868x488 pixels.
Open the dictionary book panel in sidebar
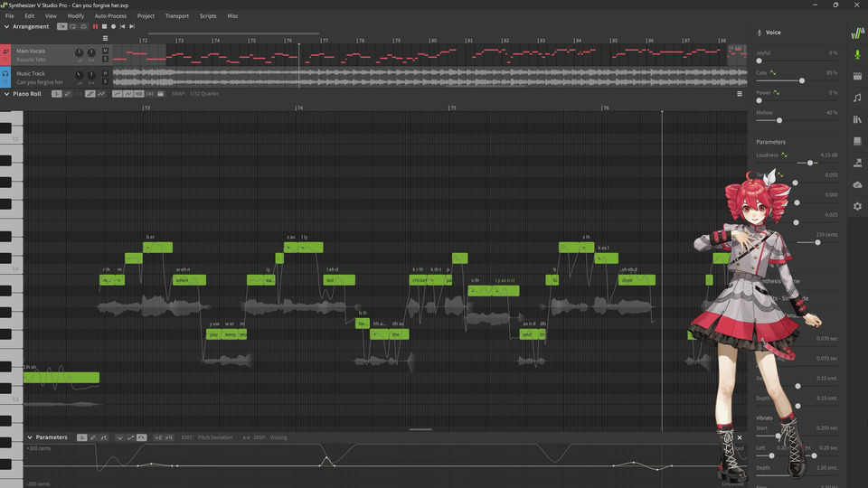[x=857, y=141]
